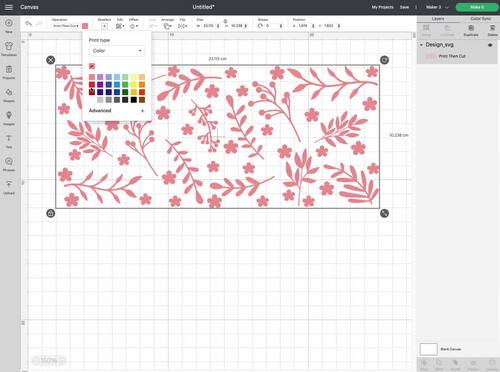This screenshot has width=500, height=372.
Task: Click the Weld icon at bottom
Action: (439, 363)
